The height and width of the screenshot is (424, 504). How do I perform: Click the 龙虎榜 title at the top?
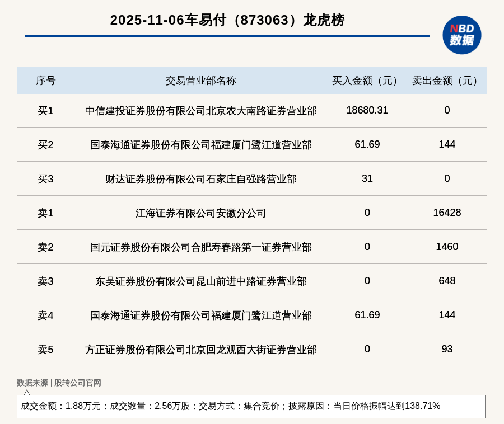coord(227,20)
